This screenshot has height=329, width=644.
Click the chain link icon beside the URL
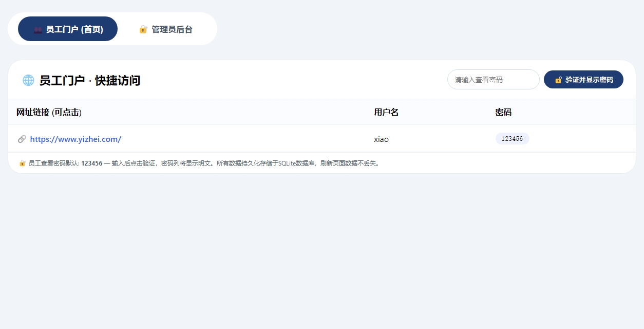(x=22, y=139)
